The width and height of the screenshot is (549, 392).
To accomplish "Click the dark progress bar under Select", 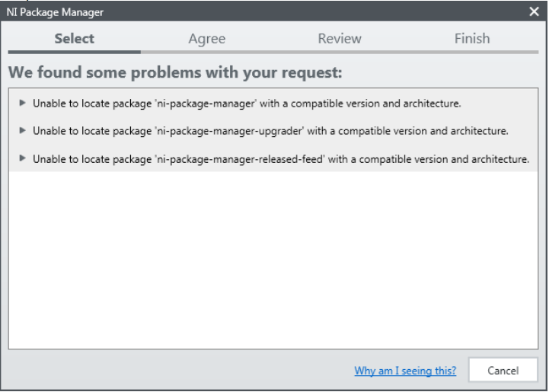I will (75, 52).
